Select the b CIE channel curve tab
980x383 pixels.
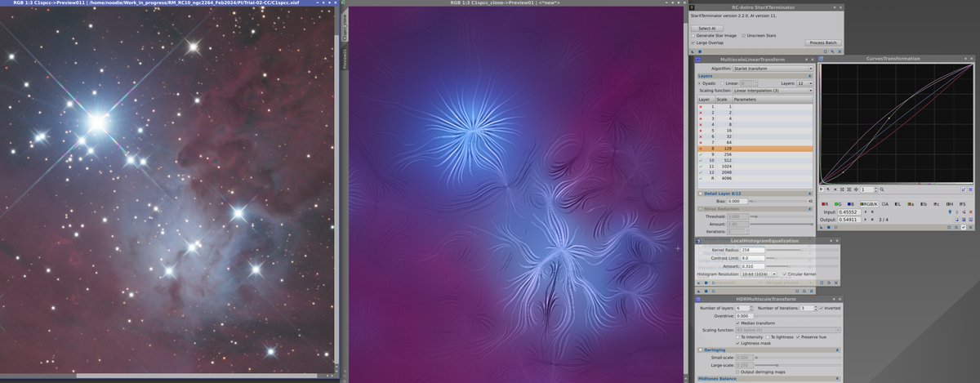pos(924,204)
